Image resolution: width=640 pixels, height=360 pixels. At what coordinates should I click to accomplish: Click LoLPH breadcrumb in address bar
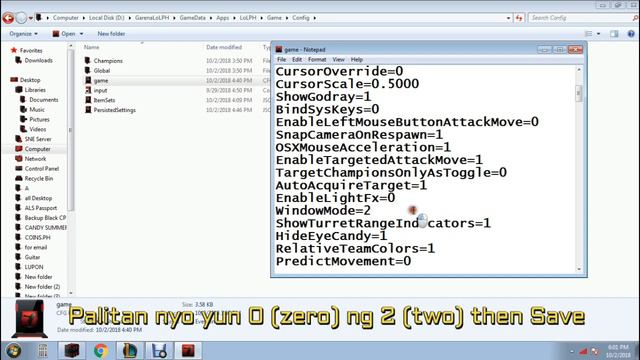pyautogui.click(x=248, y=18)
